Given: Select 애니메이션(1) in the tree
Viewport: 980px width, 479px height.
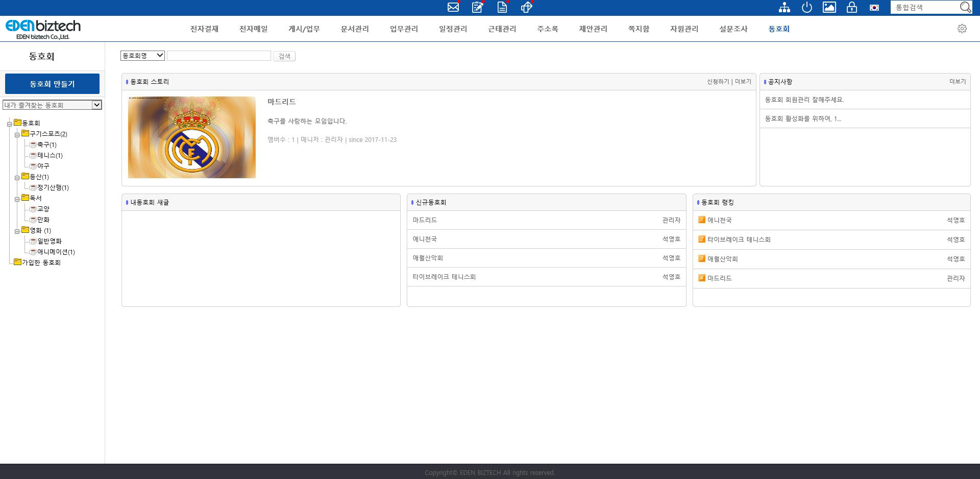Looking at the screenshot, I should (56, 252).
